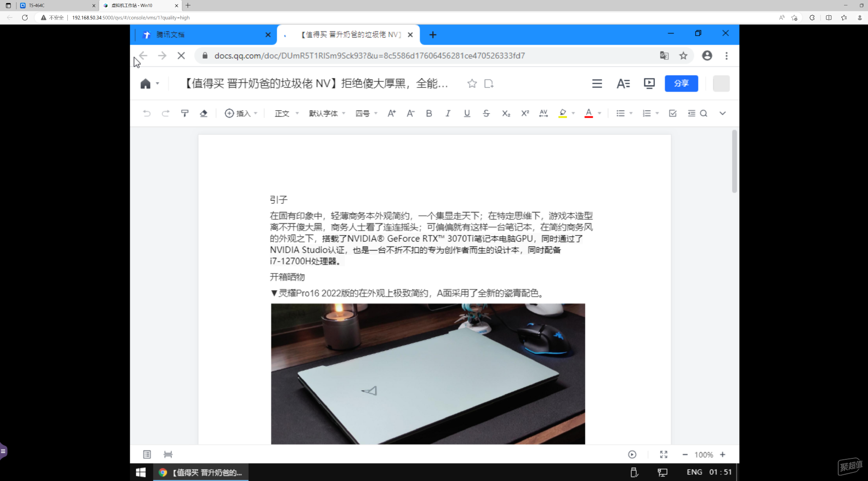Expand bulleted list style options
868x481 pixels.
coord(631,113)
